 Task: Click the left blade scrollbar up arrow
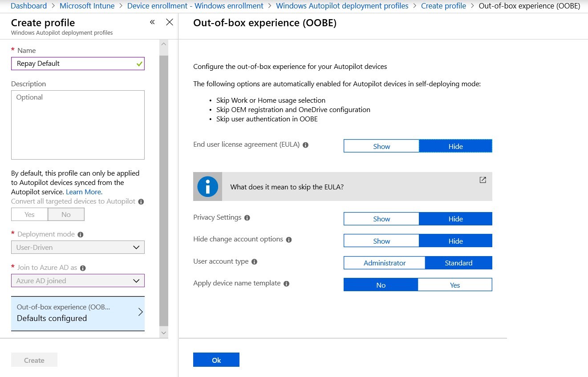coord(164,44)
